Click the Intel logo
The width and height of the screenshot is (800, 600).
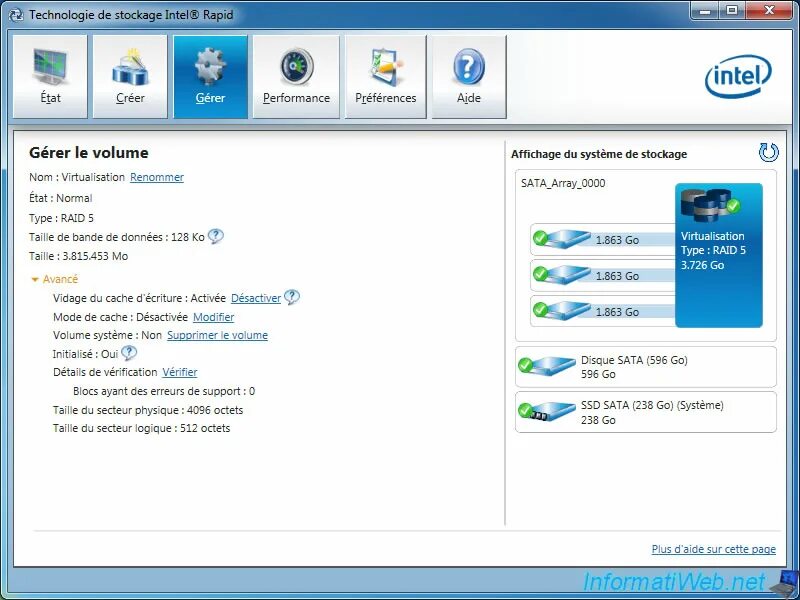pyautogui.click(x=738, y=77)
